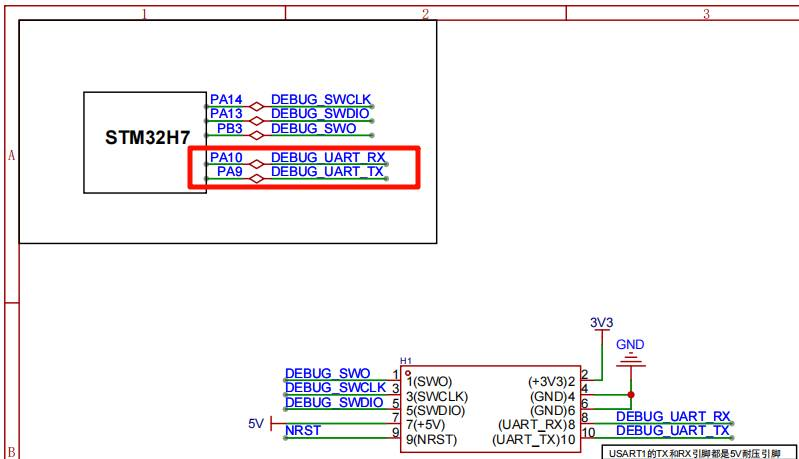Select the (+3V3)2 pin on H1
The height and width of the screenshot is (459, 799).
point(551,382)
